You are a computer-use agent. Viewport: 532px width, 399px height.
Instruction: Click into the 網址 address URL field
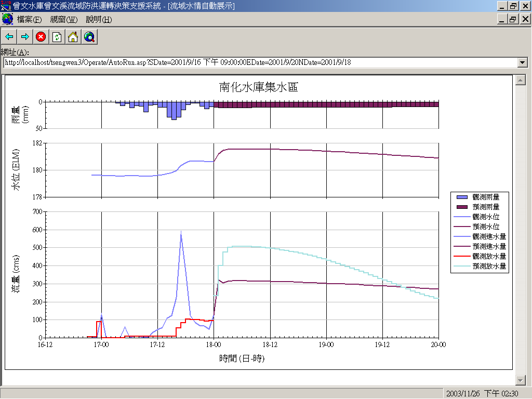[x=261, y=62]
